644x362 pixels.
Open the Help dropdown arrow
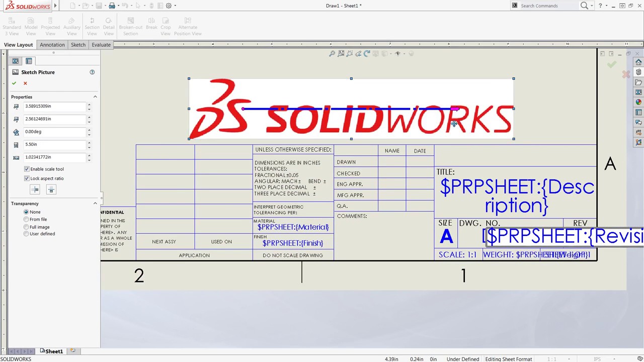pyautogui.click(x=607, y=6)
